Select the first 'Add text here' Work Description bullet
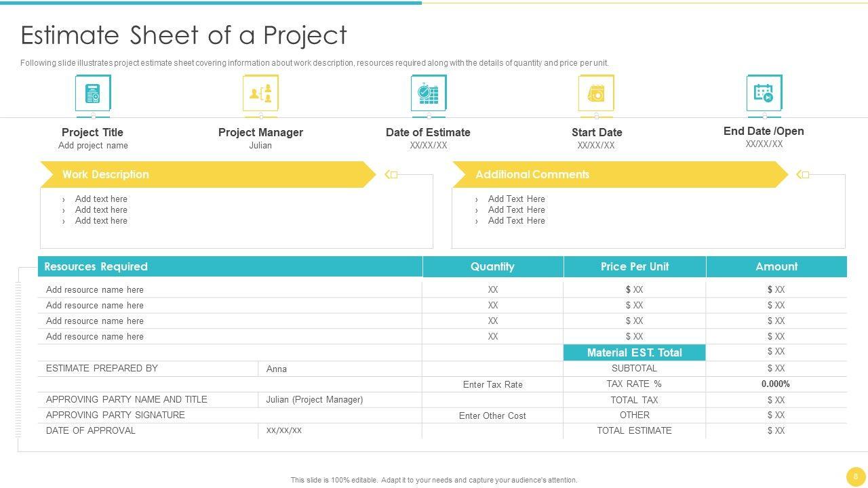The image size is (868, 488). click(x=101, y=199)
